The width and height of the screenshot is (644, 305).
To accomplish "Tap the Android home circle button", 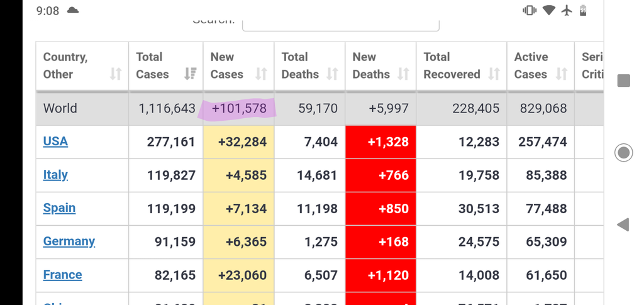I will pyautogui.click(x=623, y=153).
